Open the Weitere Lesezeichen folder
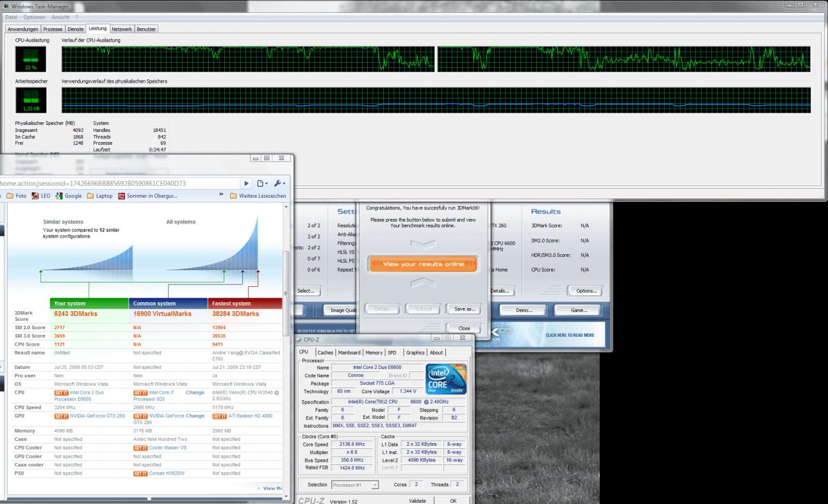This screenshot has width=828, height=504. [258, 196]
